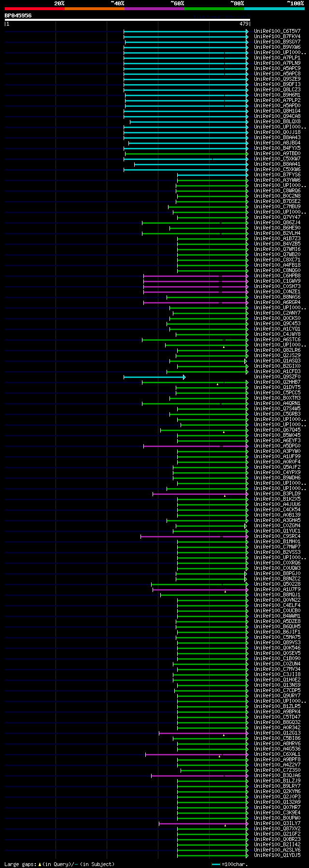
Task: Select the UniRef100_A4FB18 label
Action: coord(277,265)
